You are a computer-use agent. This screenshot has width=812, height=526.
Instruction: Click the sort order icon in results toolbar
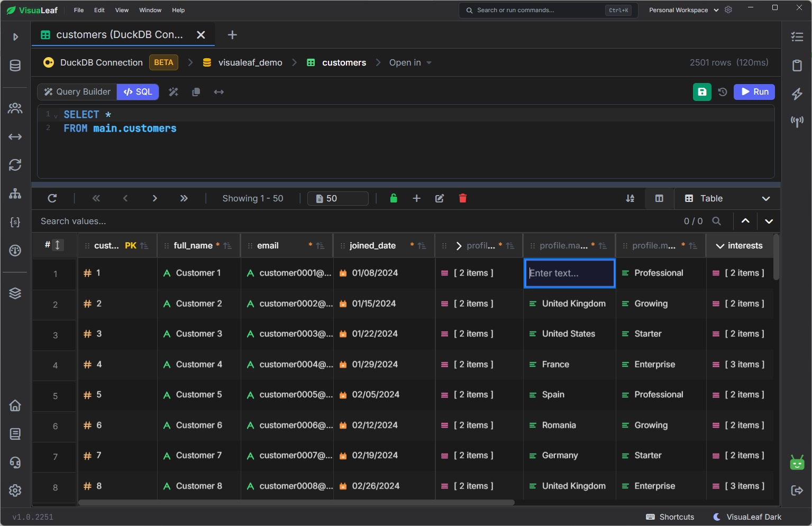(630, 198)
